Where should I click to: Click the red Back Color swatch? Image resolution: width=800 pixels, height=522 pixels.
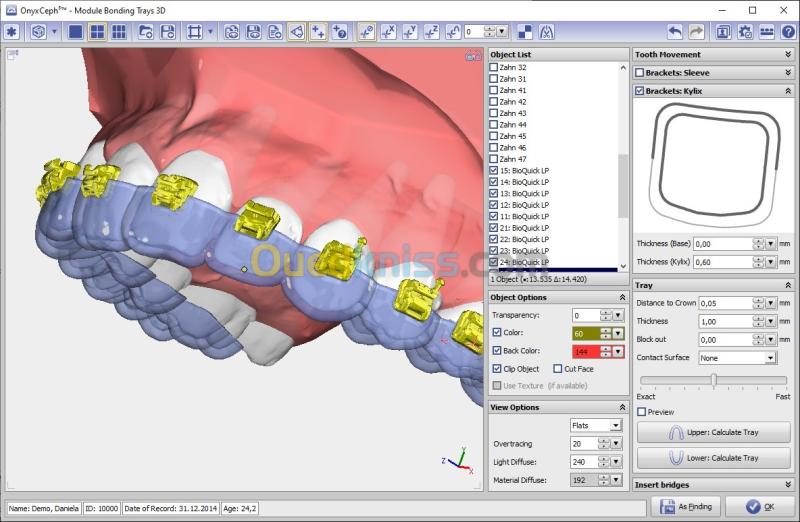tap(585, 352)
